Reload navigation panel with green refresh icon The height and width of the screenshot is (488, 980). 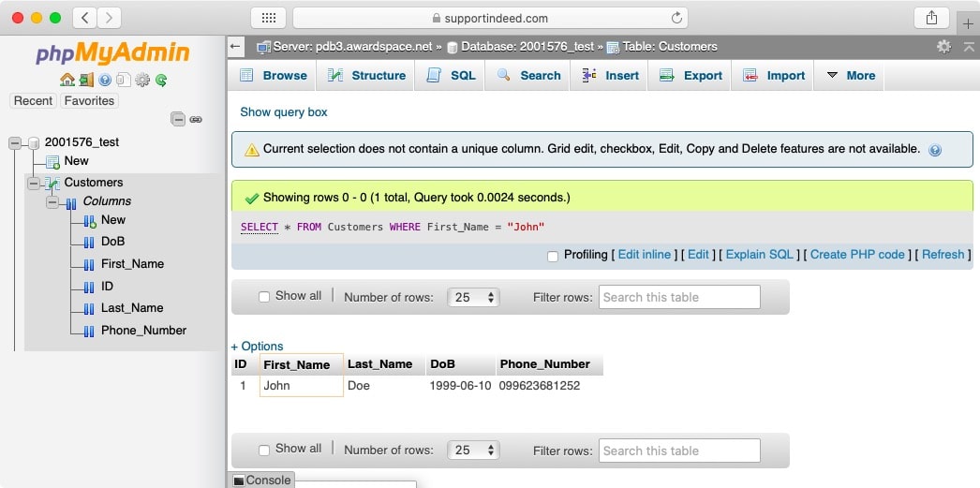[x=161, y=81]
